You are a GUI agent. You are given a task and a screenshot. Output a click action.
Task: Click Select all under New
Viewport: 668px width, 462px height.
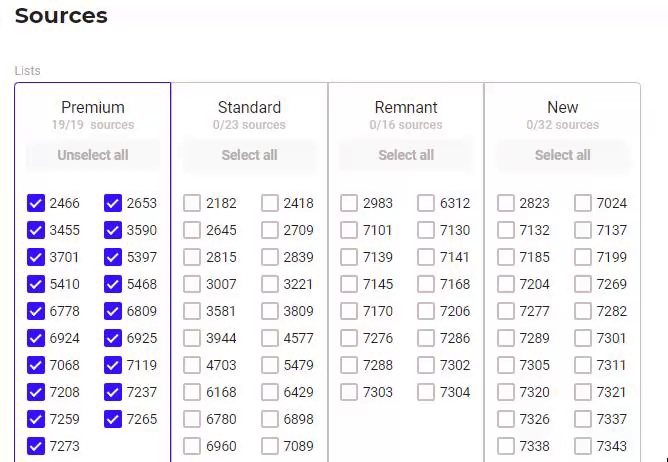pyautogui.click(x=563, y=155)
